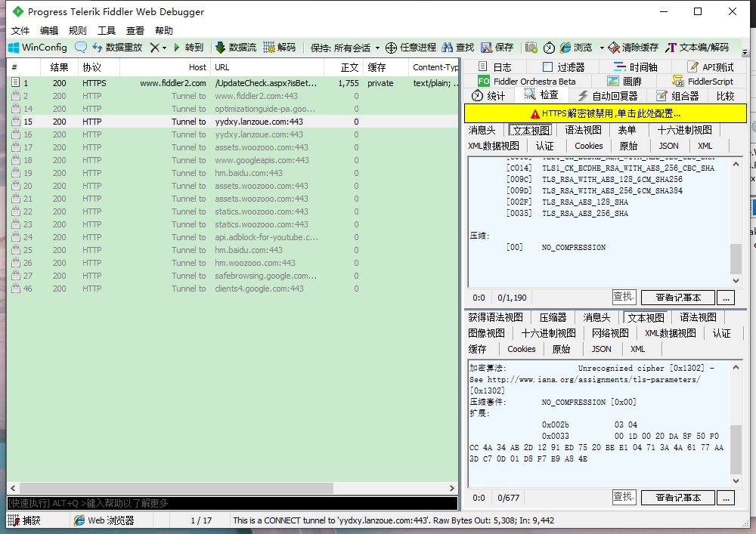Click the session list horizontal scrollbar
The height and width of the screenshot is (534, 756).
[176, 488]
